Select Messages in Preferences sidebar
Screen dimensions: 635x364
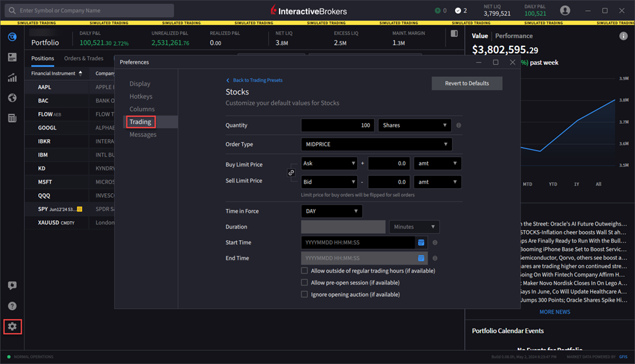click(x=142, y=135)
